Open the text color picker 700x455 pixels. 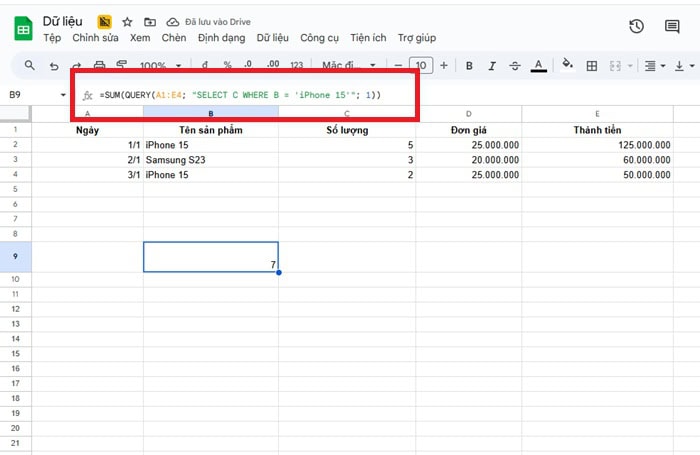coord(538,66)
